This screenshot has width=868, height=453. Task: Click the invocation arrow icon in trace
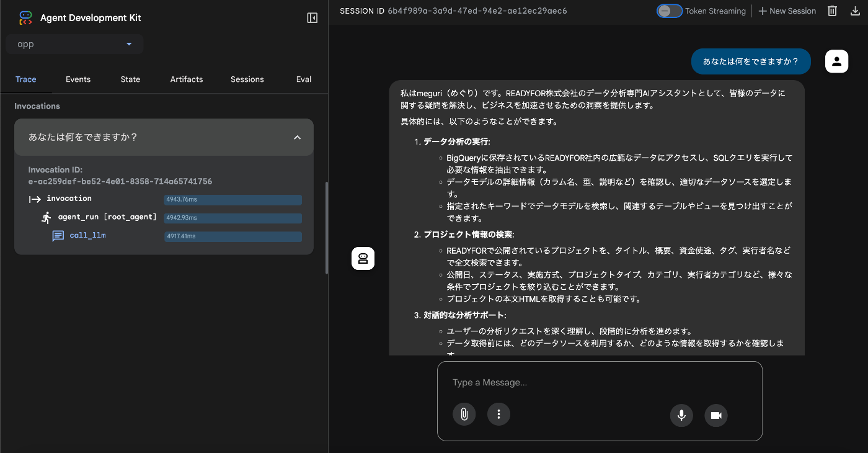click(x=35, y=199)
